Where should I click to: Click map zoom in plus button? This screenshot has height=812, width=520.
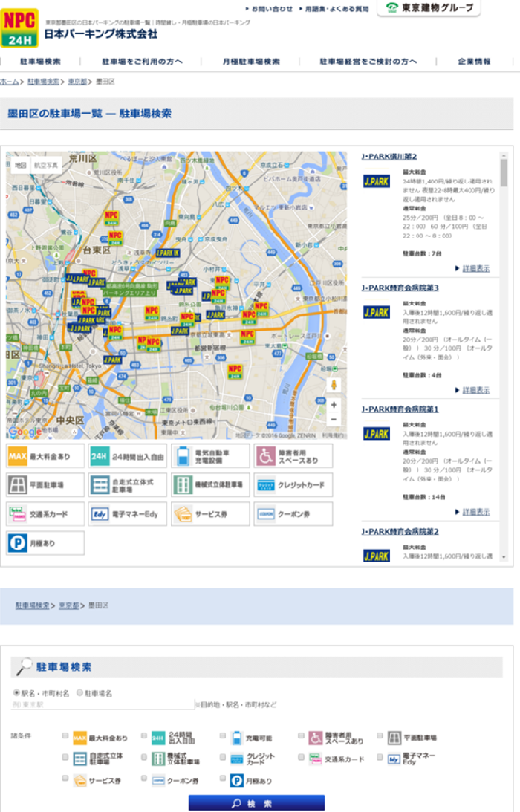pyautogui.click(x=334, y=405)
